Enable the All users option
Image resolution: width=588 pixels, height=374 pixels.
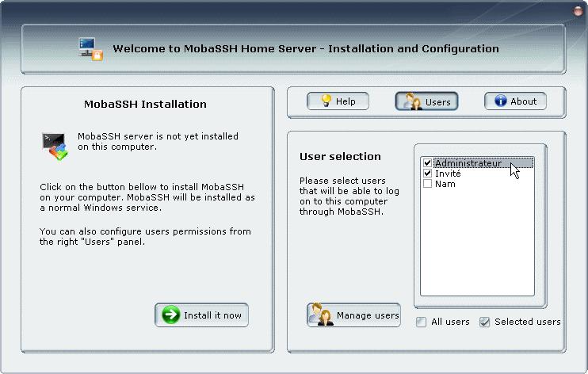tap(421, 322)
